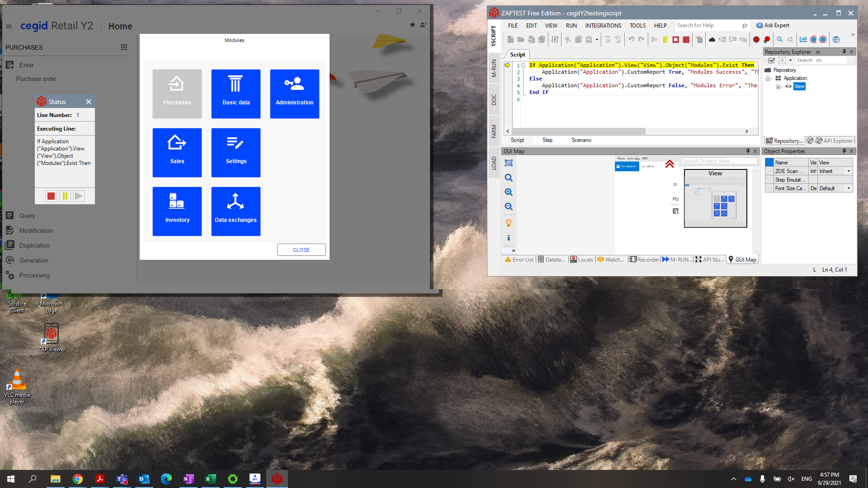This screenshot has height=488, width=868.
Task: Click the solid red Stop toolbar button
Action: pyautogui.click(x=686, y=40)
